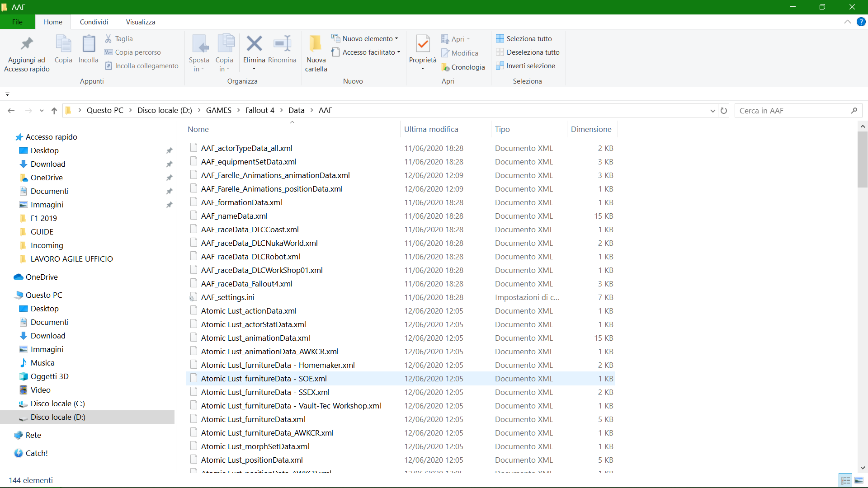Select all files with Seleziona tutto
Image resolution: width=868 pixels, height=488 pixels.
524,39
